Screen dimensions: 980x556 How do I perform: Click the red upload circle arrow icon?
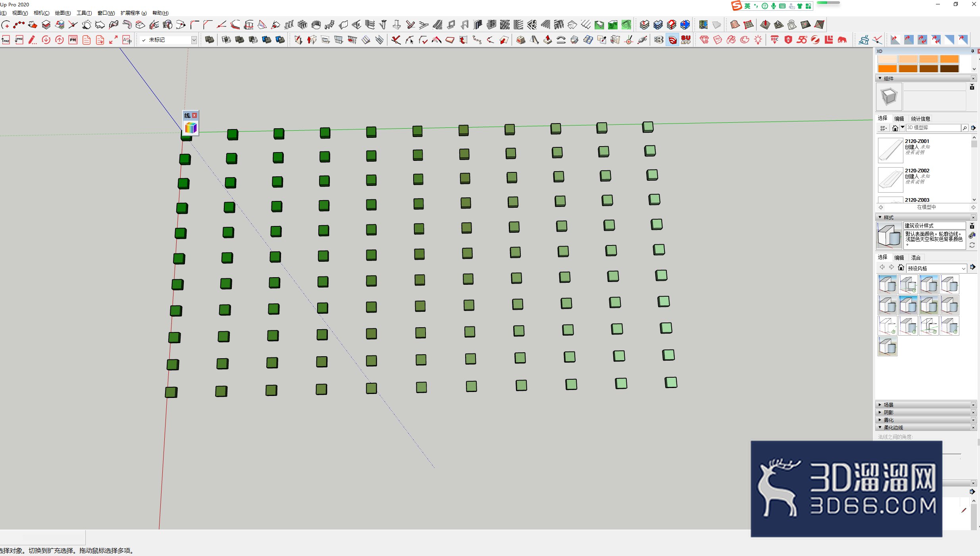click(x=60, y=40)
